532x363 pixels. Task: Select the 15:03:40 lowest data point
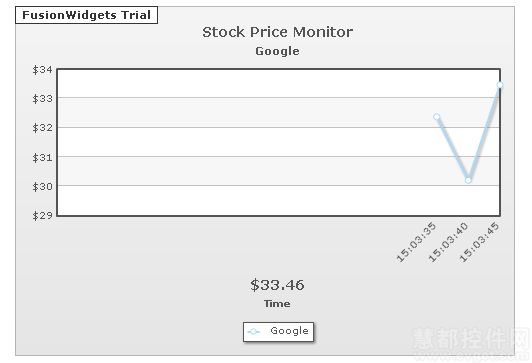click(468, 180)
